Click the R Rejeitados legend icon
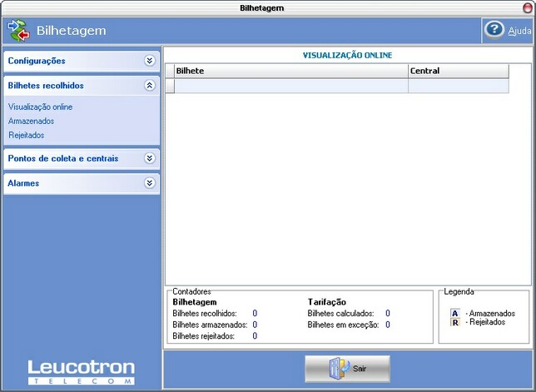536x392 pixels. pyautogui.click(x=455, y=322)
